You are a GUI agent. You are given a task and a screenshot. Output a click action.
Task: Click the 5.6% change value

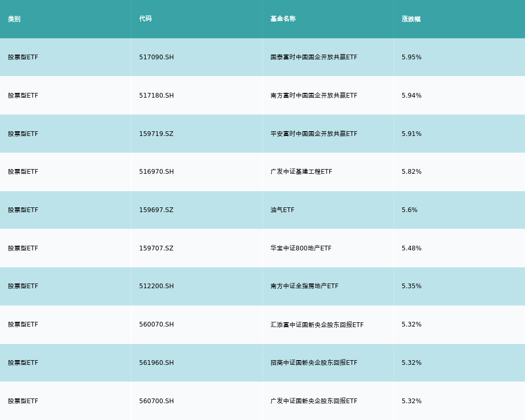[409, 210]
